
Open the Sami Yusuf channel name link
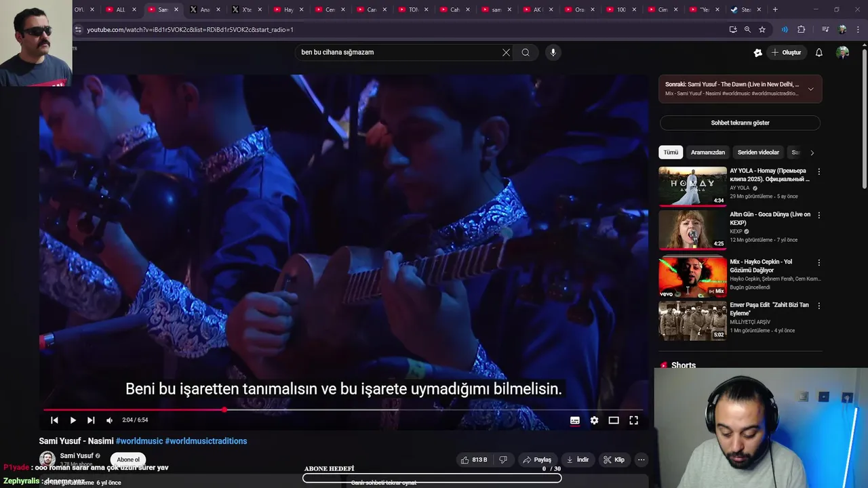(x=77, y=455)
